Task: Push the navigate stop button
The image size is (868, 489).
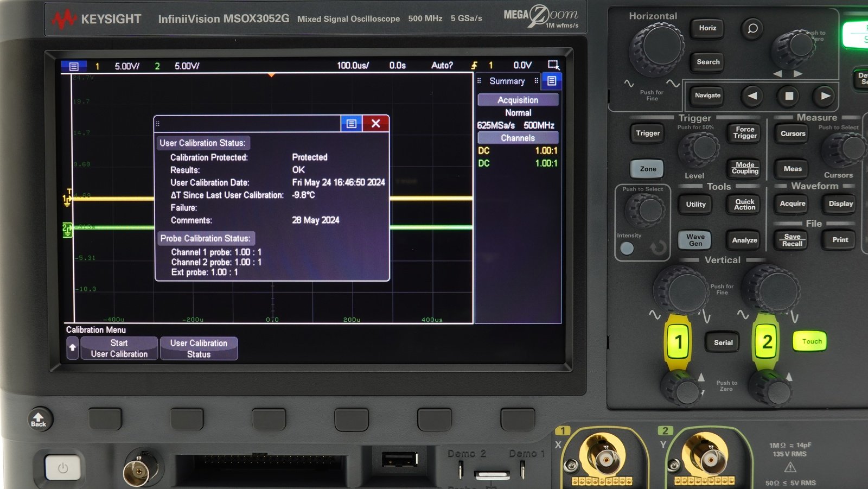Action: [x=789, y=96]
